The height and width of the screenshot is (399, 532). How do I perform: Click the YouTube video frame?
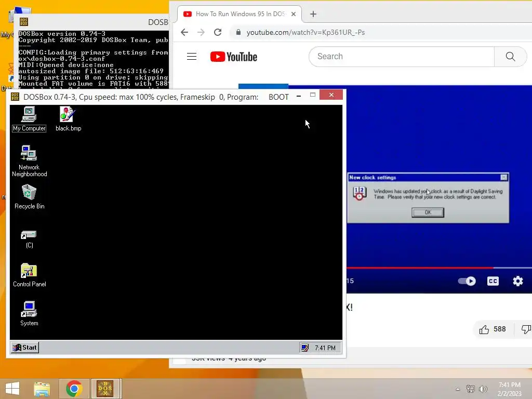[x=439, y=136]
